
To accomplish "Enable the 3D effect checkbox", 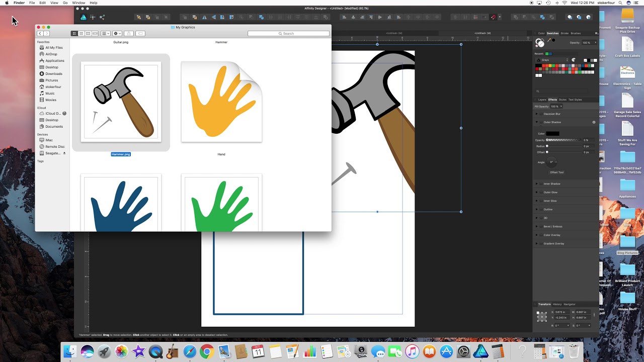I will pyautogui.click(x=541, y=218).
